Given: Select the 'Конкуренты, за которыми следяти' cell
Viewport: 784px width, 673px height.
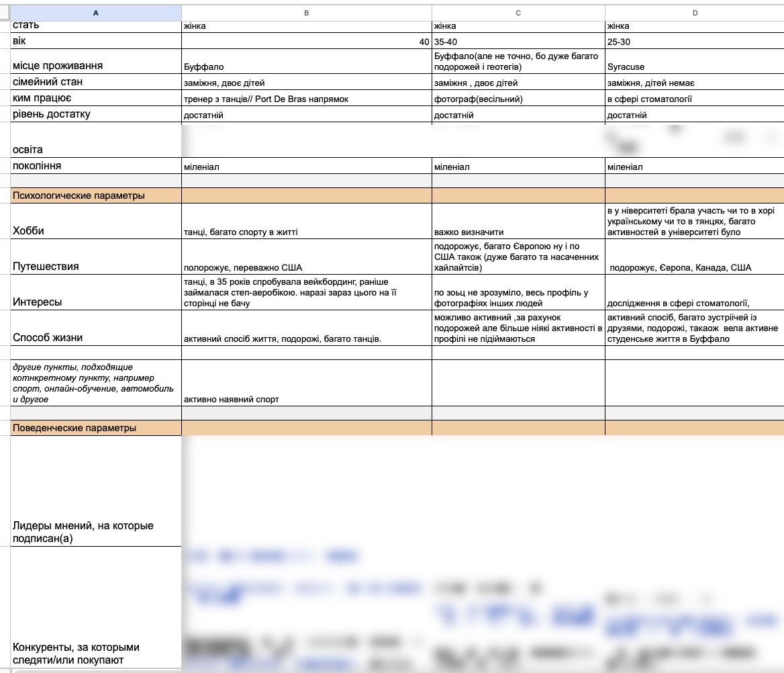Looking at the screenshot, I should pos(96,607).
